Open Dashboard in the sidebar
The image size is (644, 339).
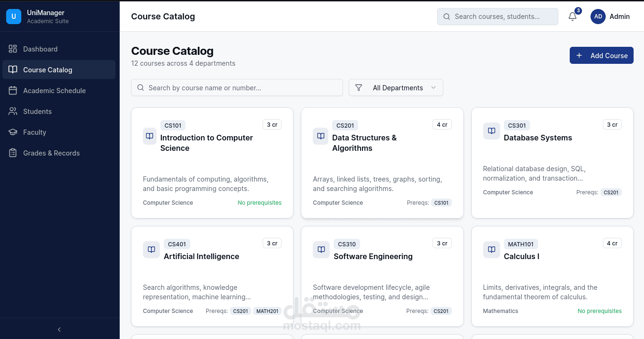(x=40, y=49)
